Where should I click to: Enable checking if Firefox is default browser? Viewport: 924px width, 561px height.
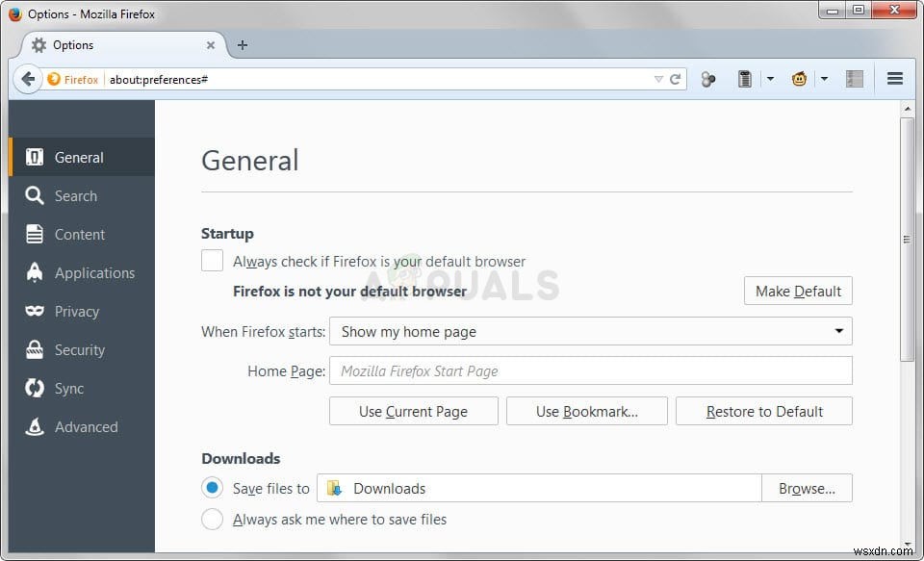(x=212, y=260)
